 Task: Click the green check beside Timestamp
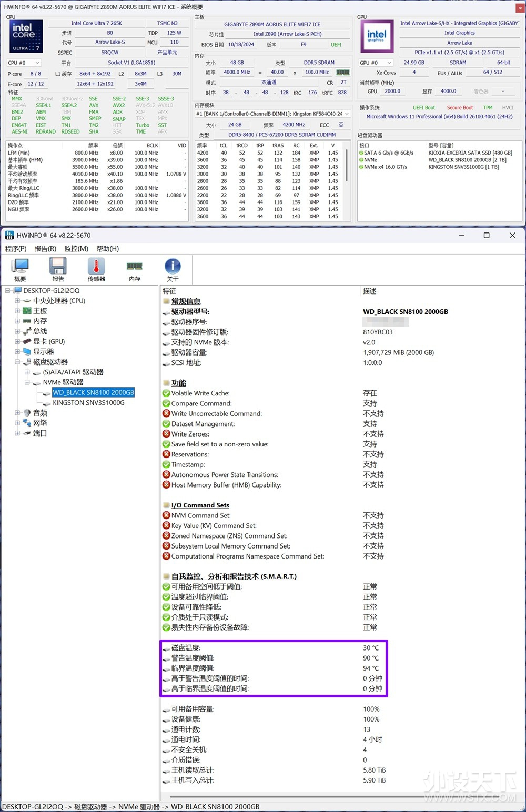pos(166,465)
